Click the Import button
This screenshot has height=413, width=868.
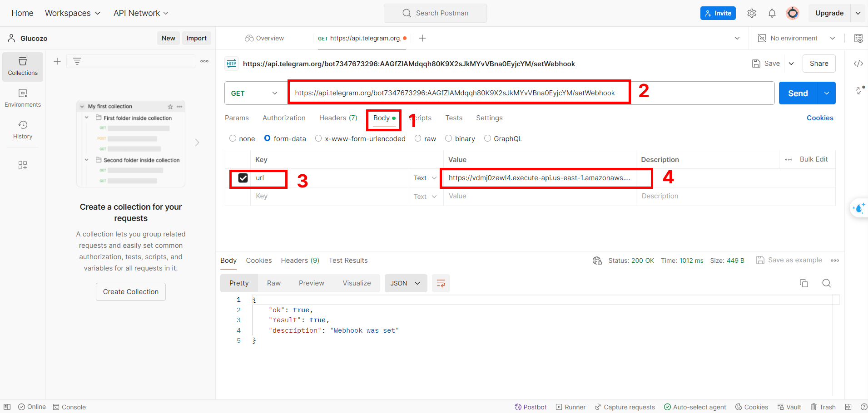tap(197, 38)
